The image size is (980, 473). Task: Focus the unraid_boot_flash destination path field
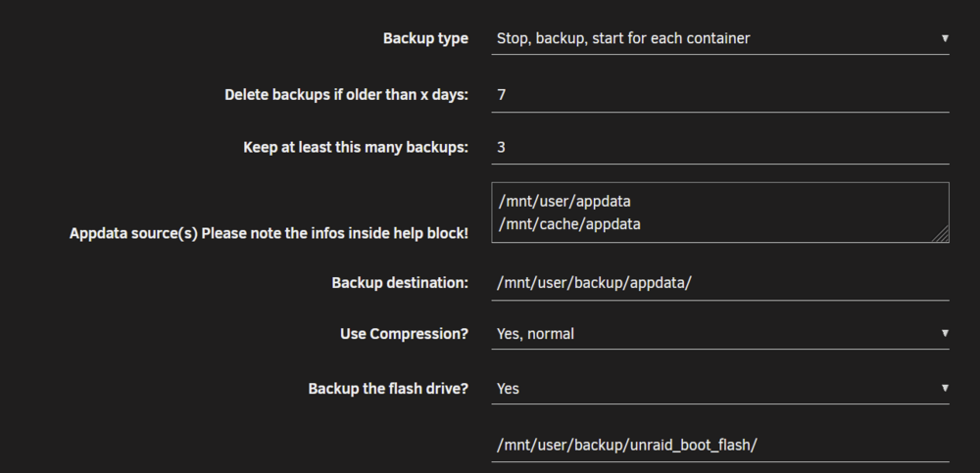click(720, 446)
